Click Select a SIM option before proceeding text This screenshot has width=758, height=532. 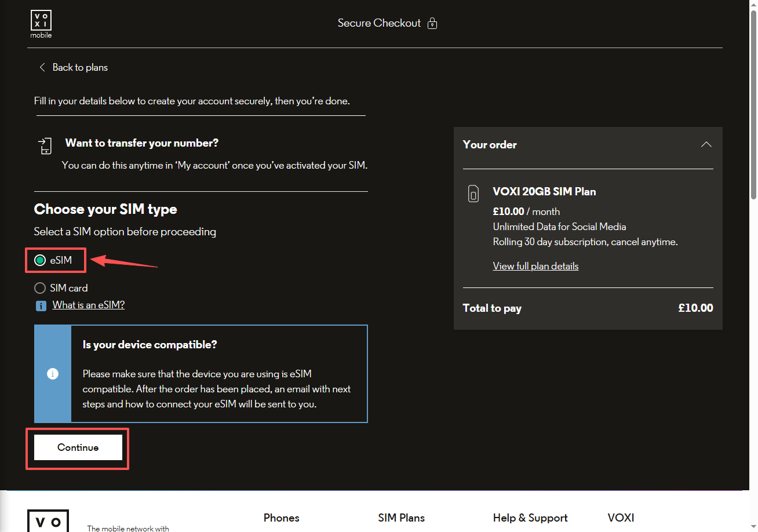125,232
